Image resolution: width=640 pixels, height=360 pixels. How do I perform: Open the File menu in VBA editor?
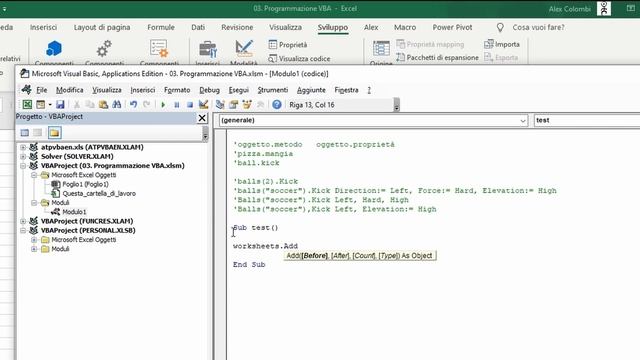click(41, 90)
